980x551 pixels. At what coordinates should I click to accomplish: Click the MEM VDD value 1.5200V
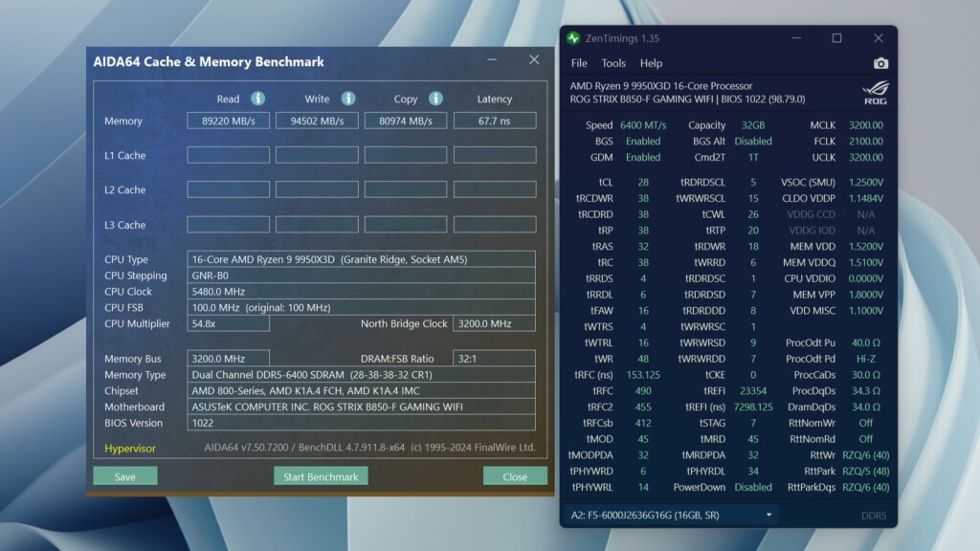tap(865, 247)
